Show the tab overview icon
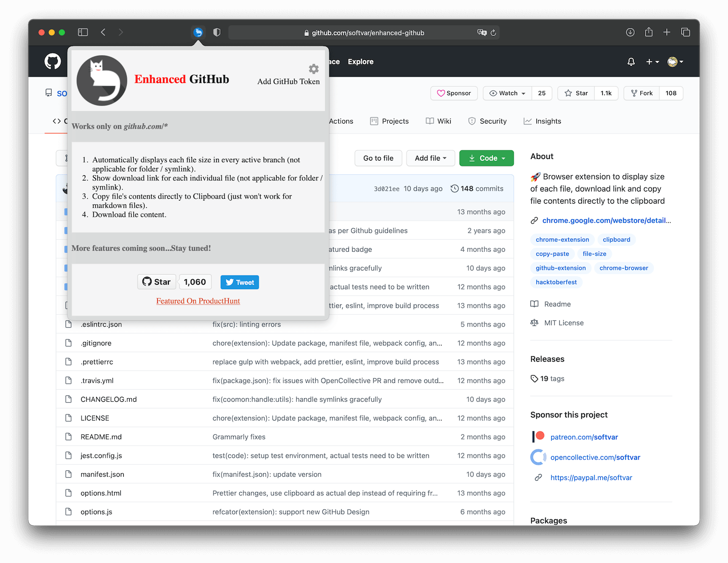The width and height of the screenshot is (728, 563). (685, 32)
